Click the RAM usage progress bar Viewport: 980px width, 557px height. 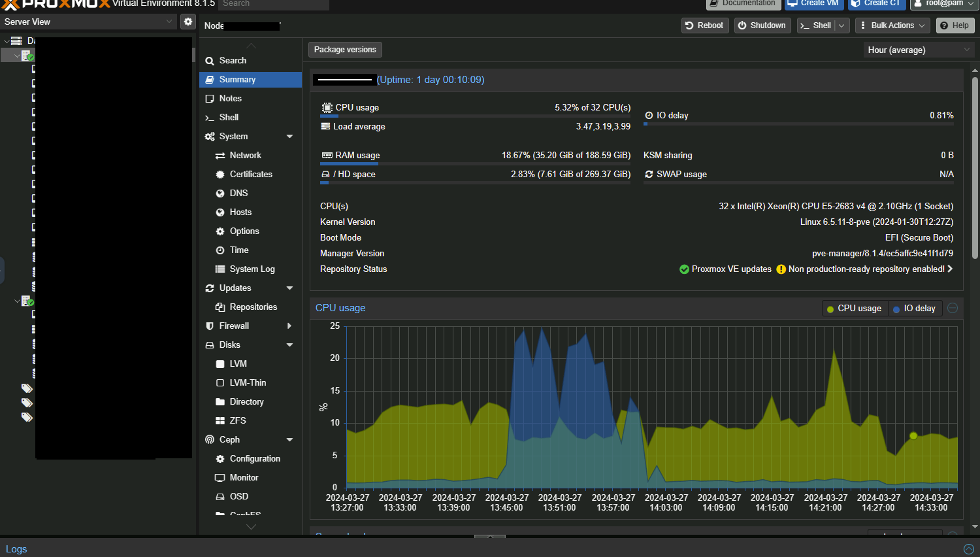tap(476, 163)
